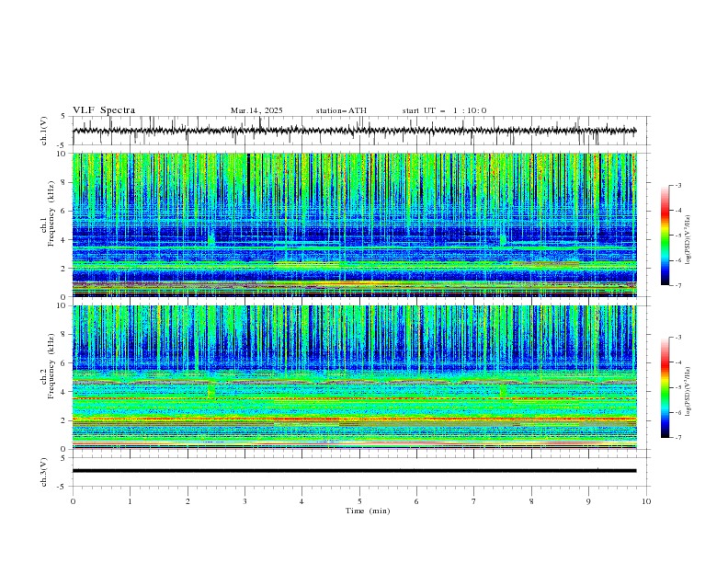Click the ch.1 spectrogram panel
Viewport: 728px width, 563px height.
(354, 224)
